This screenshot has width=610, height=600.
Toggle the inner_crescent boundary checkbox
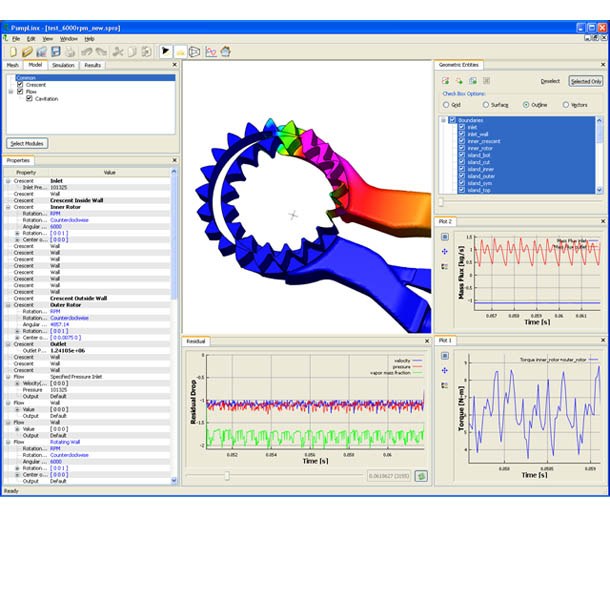point(462,141)
